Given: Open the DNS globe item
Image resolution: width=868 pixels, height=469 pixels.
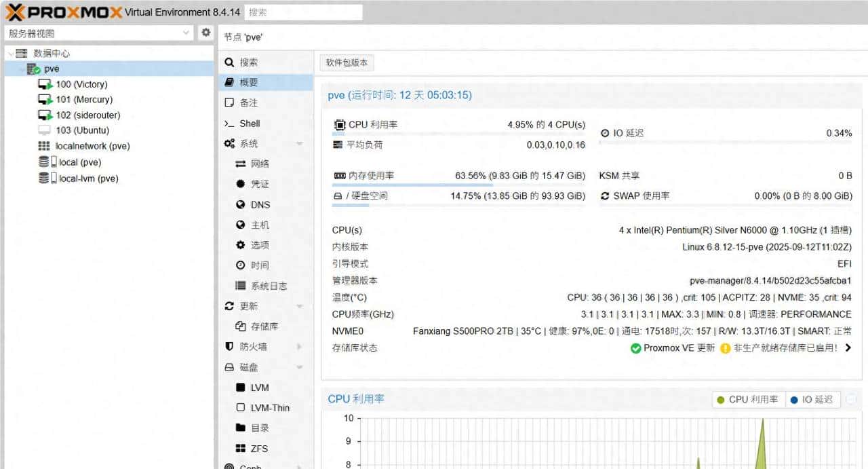Looking at the screenshot, I should coord(240,204).
